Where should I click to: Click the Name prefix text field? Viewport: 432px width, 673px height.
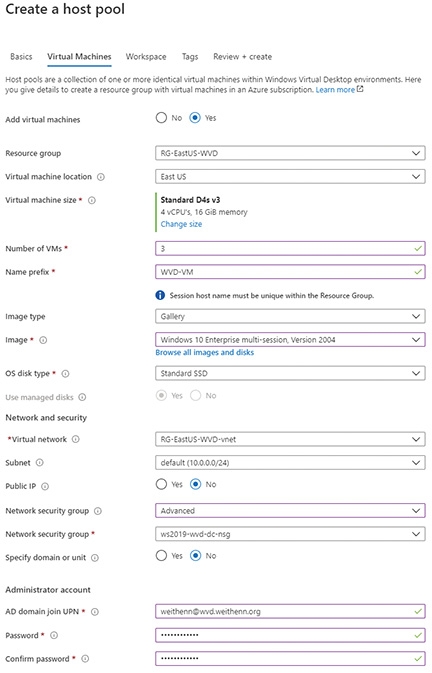point(290,272)
